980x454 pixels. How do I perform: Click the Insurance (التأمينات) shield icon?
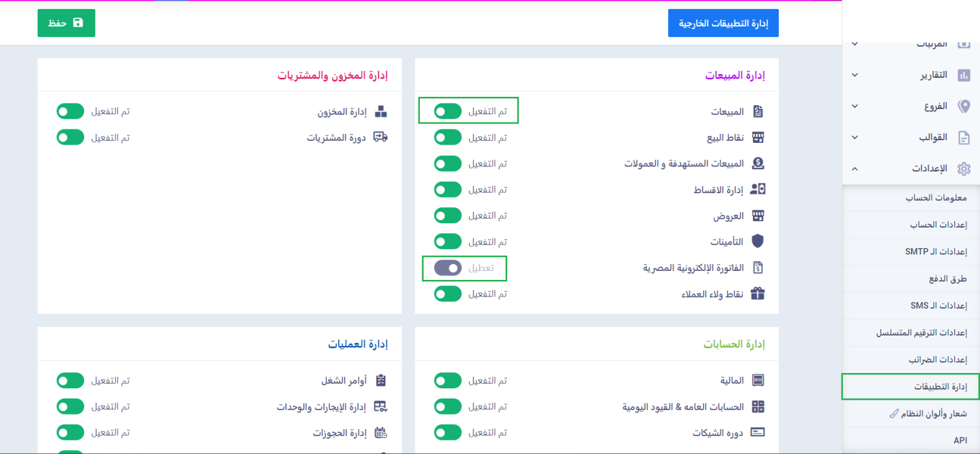point(757,242)
